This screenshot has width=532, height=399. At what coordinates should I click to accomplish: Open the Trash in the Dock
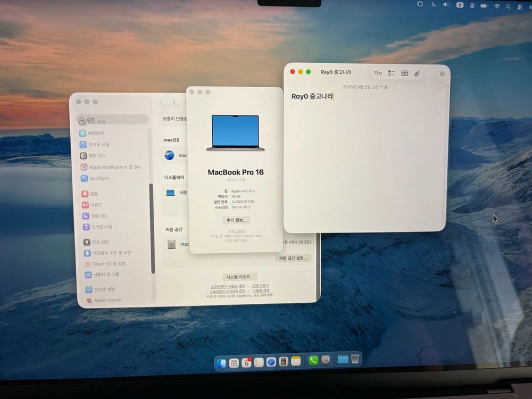tap(355, 359)
